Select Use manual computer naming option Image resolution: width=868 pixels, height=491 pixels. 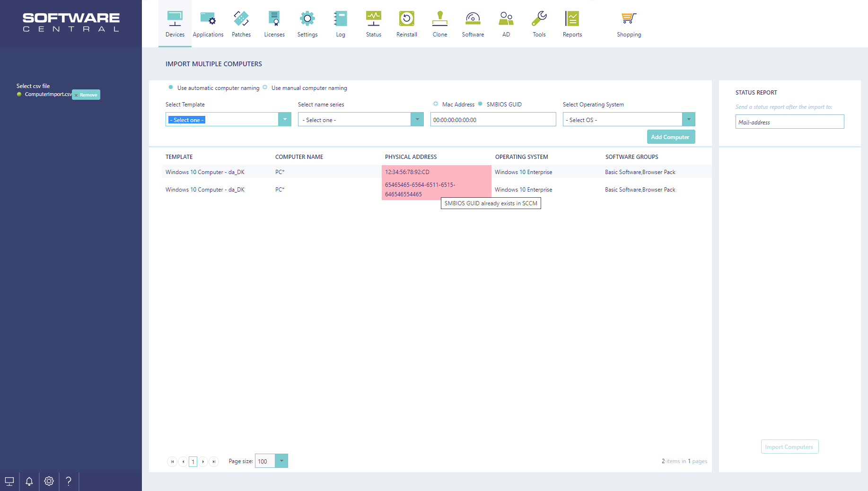[x=265, y=88]
